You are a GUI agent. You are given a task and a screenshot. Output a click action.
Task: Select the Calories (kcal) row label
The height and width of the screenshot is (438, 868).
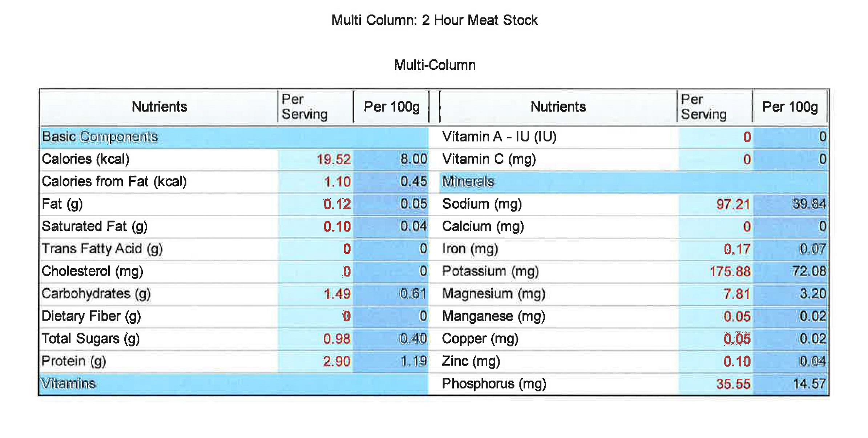tap(86, 159)
